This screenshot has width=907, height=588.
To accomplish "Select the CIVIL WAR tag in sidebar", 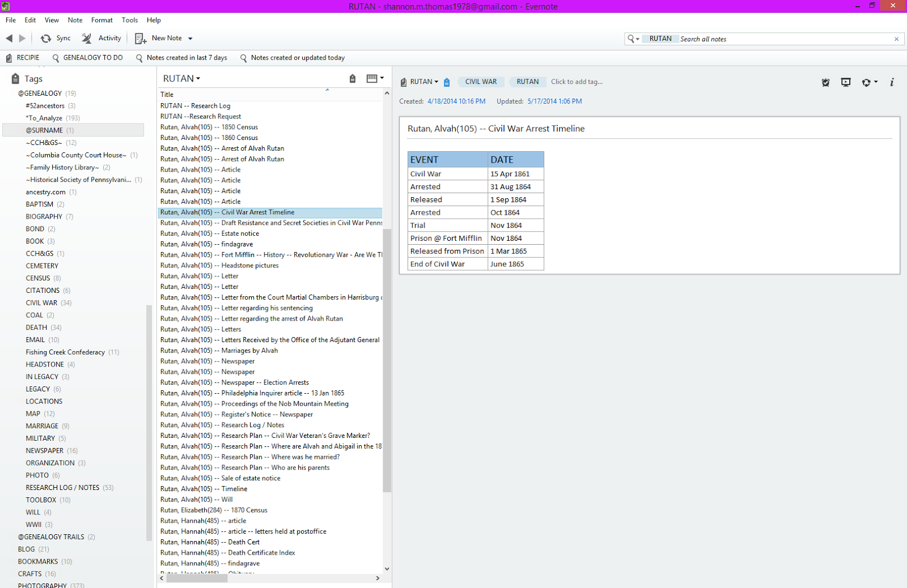I will pos(41,303).
